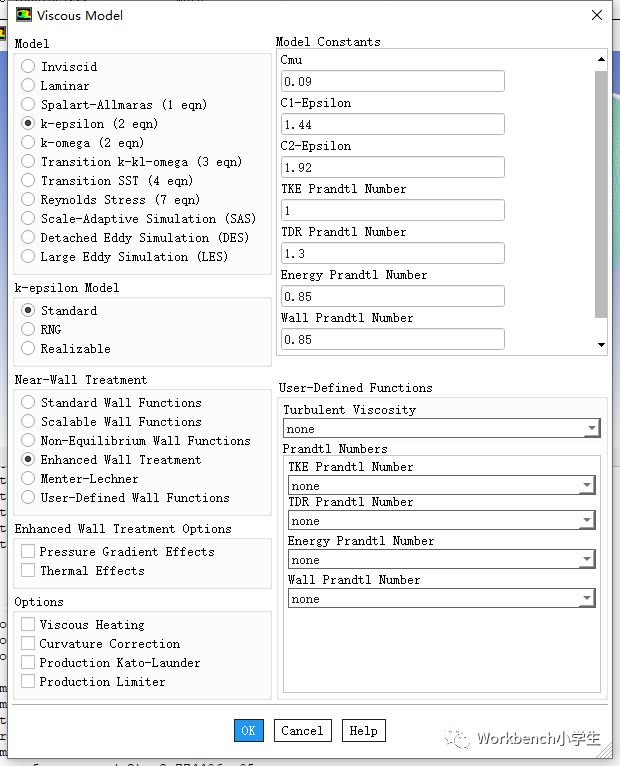Select k-epsilon (2 eqn) model
This screenshot has width=620, height=766.
(28, 123)
